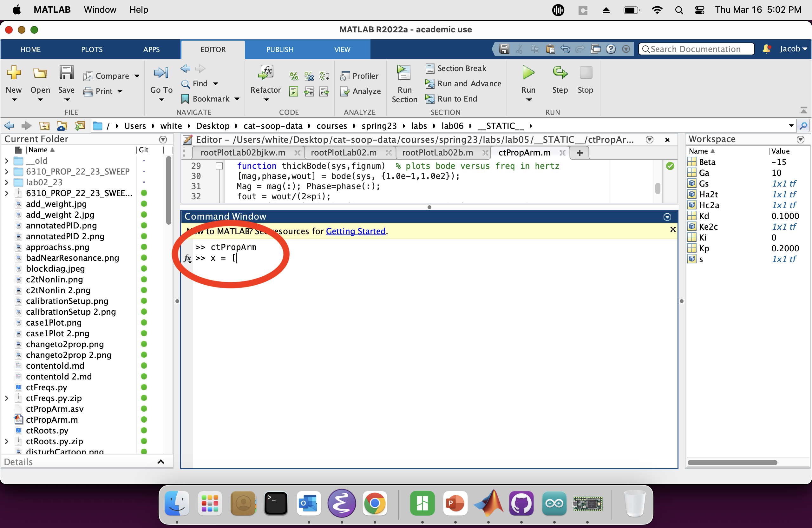This screenshot has width=812, height=528.
Task: Click the Save file icon
Action: [66, 73]
